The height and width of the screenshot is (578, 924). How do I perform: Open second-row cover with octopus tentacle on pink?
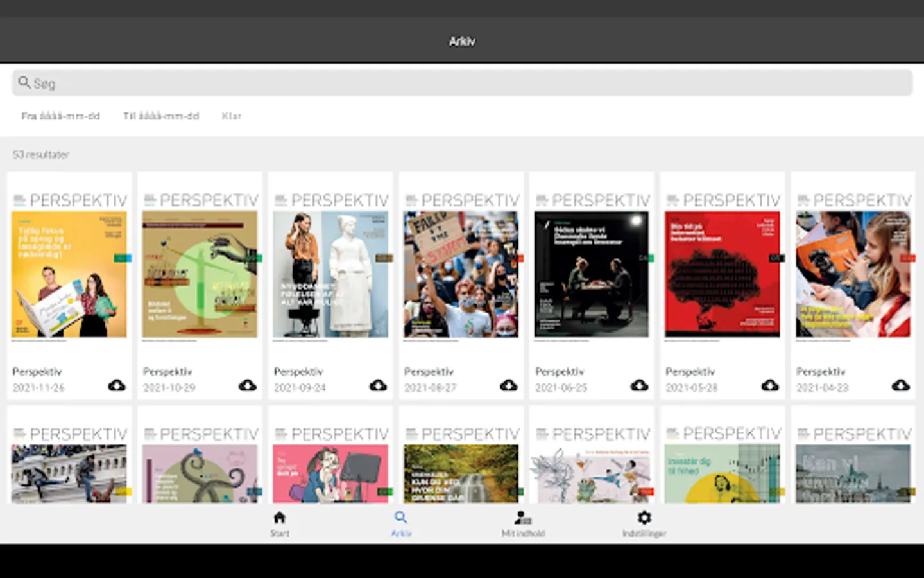200,473
